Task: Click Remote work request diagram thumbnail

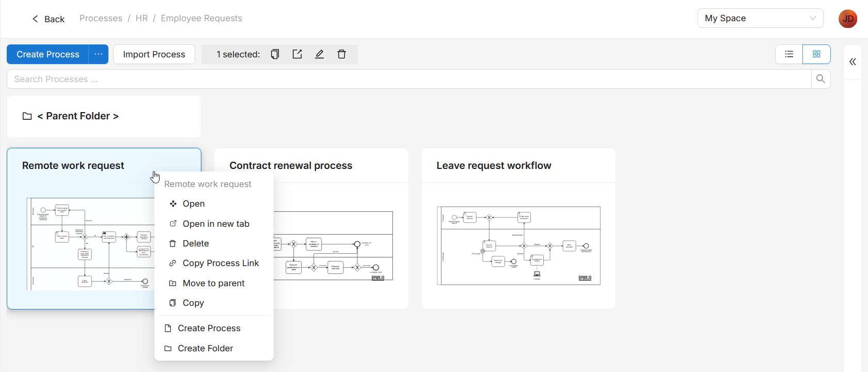Action: tap(90, 244)
